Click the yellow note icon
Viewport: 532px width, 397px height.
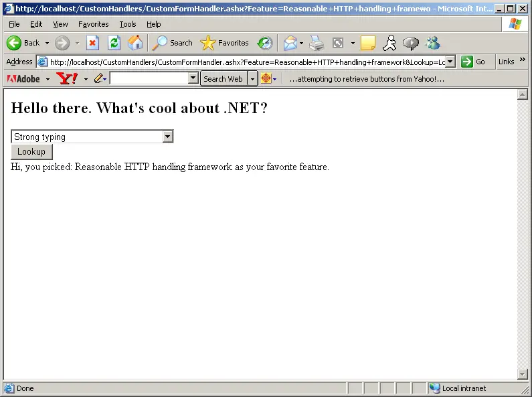coord(368,43)
